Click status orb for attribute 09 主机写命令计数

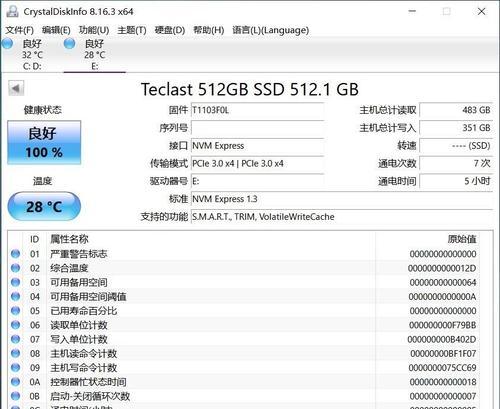(x=15, y=367)
